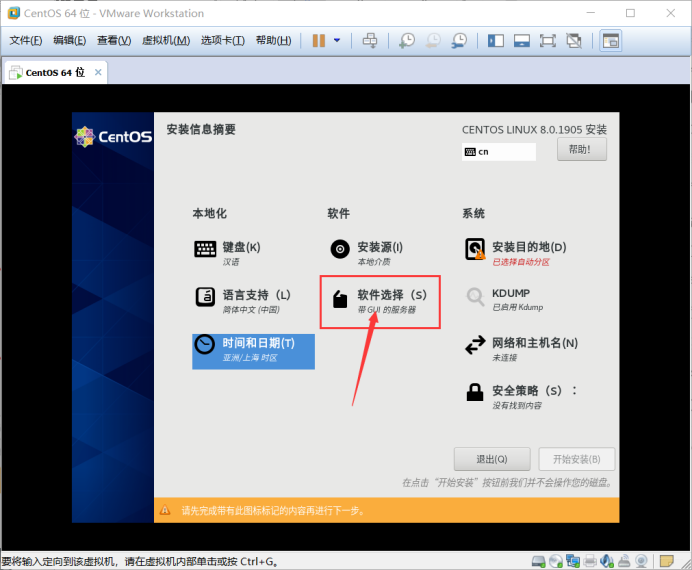This screenshot has height=570, width=692.
Task: Open 时间和日期(T) settings
Action: point(253,351)
